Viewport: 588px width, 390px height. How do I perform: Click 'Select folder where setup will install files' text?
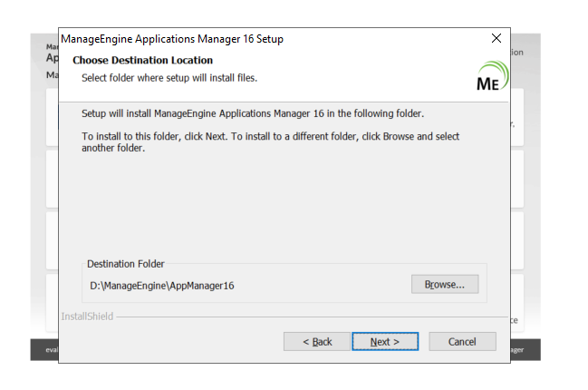(x=169, y=78)
